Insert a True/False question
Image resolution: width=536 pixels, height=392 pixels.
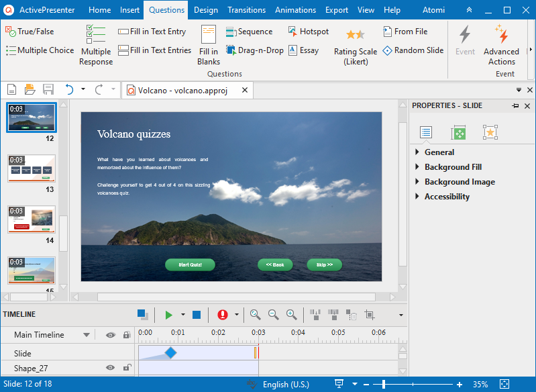30,32
